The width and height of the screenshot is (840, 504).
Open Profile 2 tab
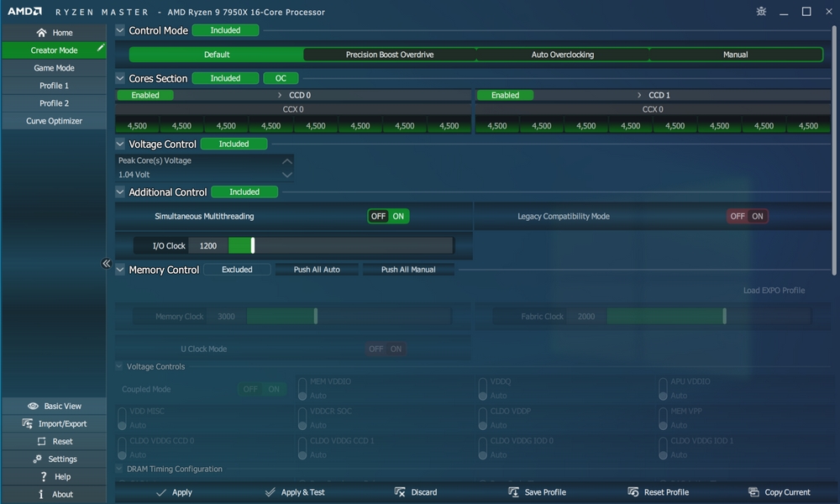click(x=54, y=103)
